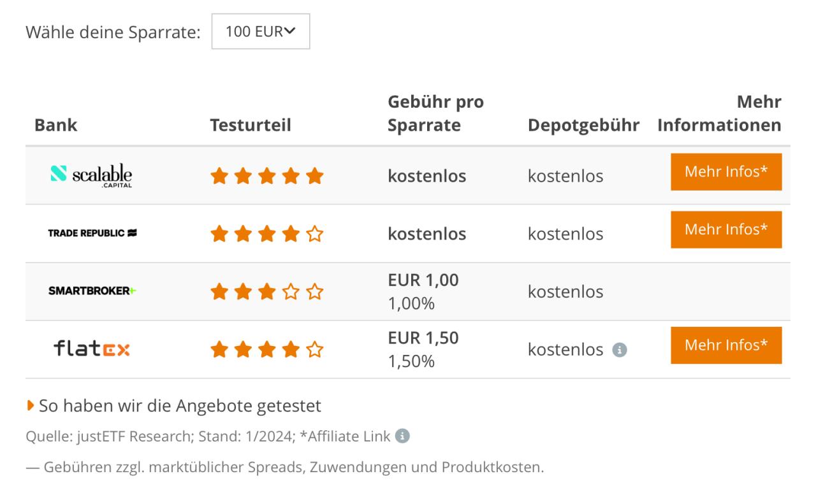Click info icon beside Affiliate Link note
The width and height of the screenshot is (816, 504).
(x=402, y=436)
